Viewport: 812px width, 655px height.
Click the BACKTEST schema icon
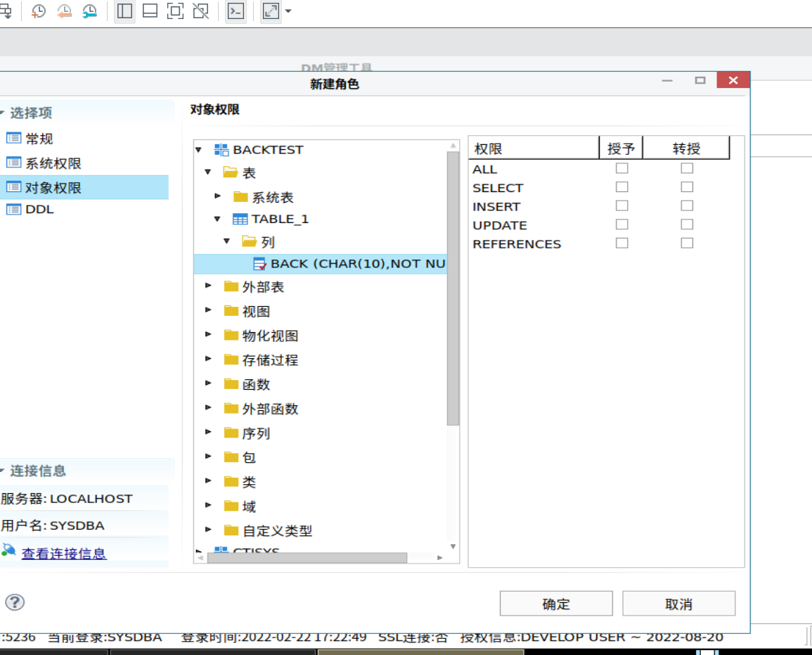[x=221, y=150]
